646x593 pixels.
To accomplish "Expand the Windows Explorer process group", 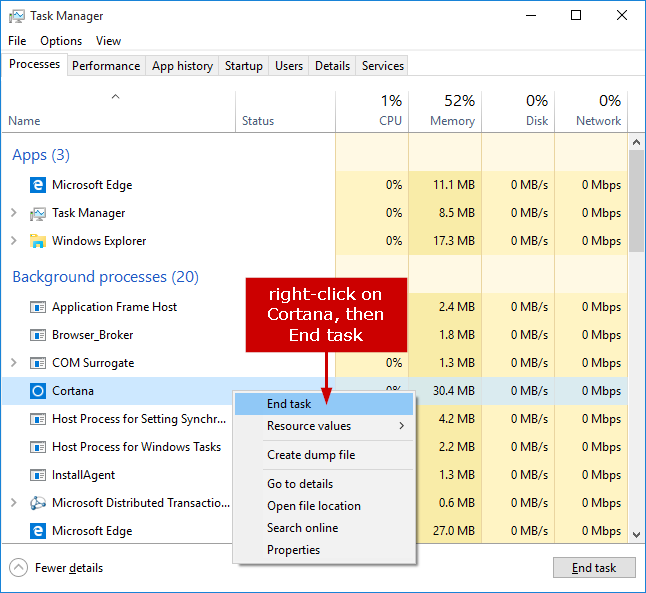I will (13, 241).
